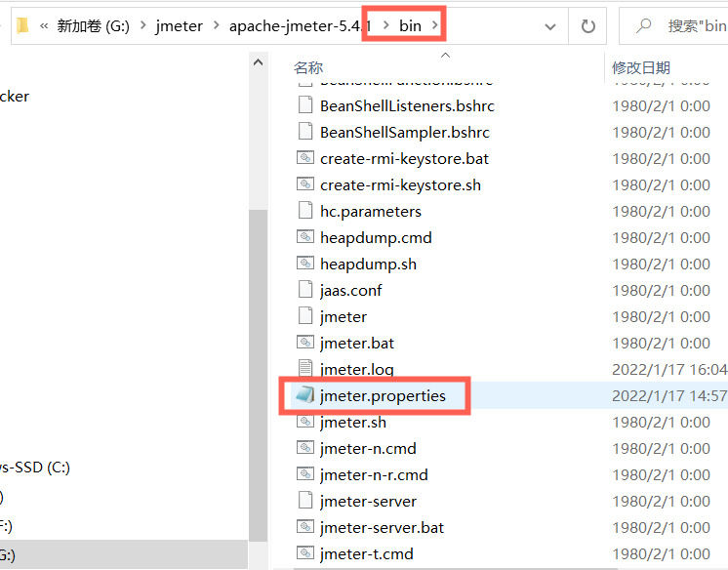Click the file name jmeter-n-r.cmd
Viewport: 728px width, 570px height.
point(374,475)
